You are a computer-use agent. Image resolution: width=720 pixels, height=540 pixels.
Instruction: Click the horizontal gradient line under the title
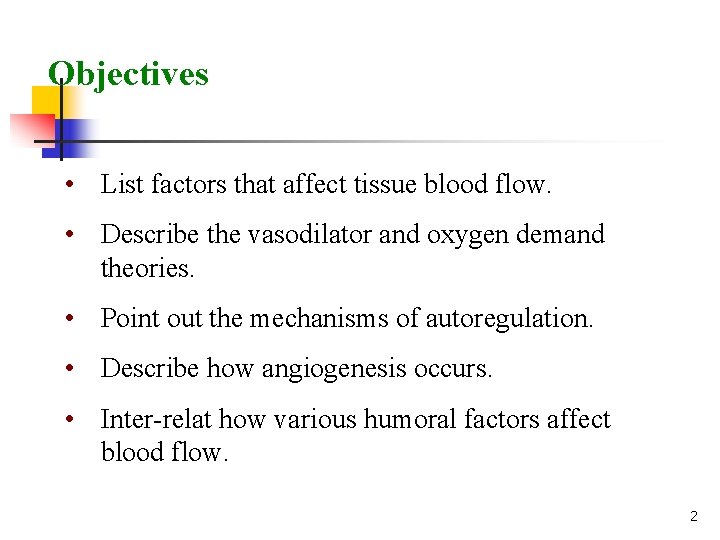[x=349, y=141]
